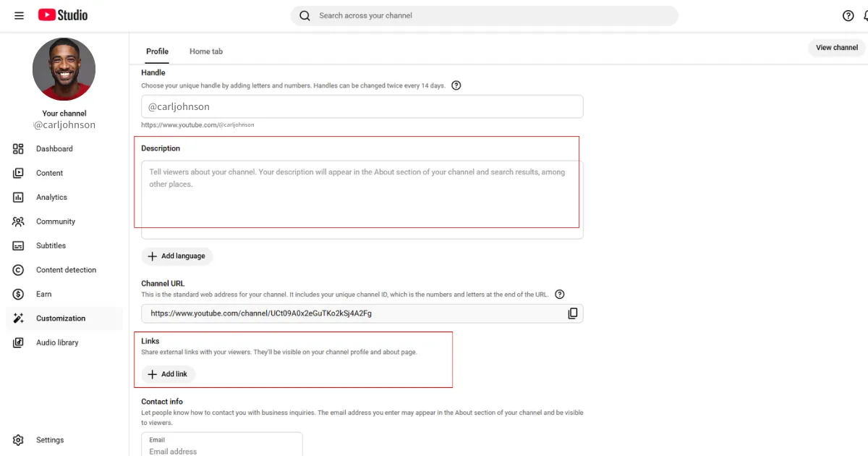
Task: Open the Earn section
Action: pos(43,295)
